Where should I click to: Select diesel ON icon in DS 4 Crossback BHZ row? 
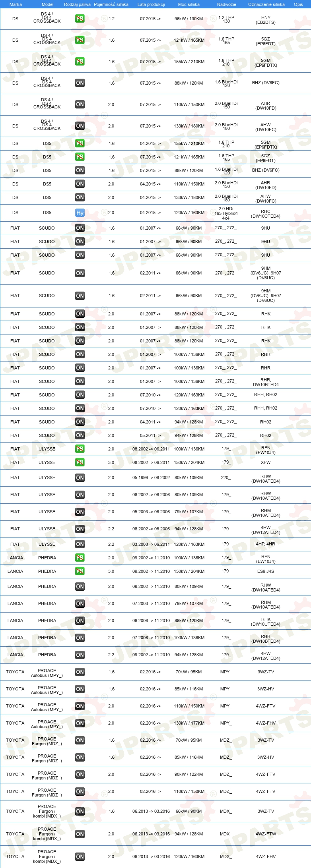(x=80, y=83)
